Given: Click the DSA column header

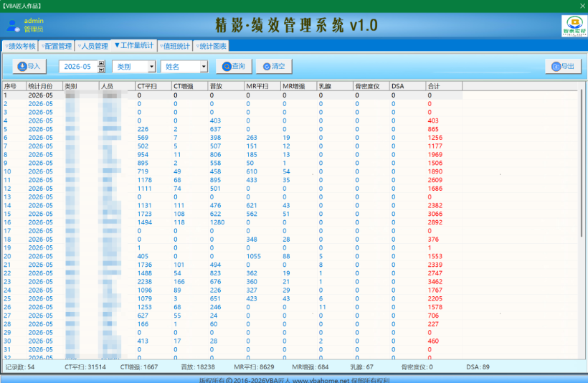Looking at the screenshot, I should point(407,86).
